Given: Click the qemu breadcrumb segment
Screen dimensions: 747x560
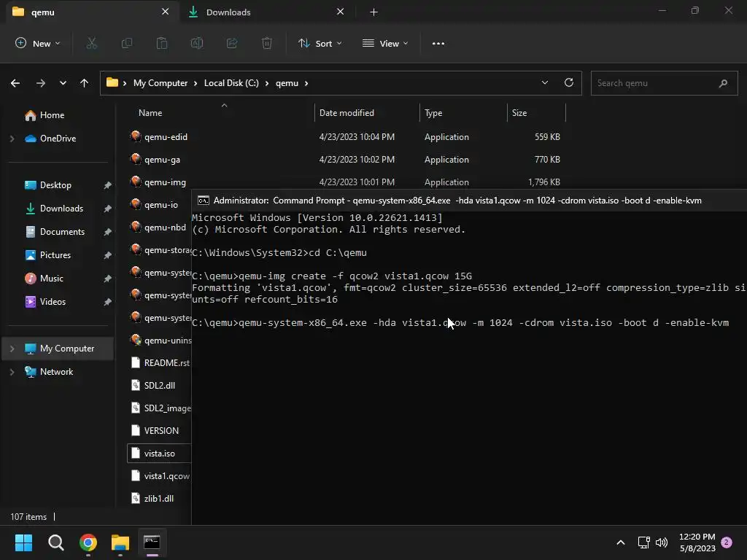Looking at the screenshot, I should click(x=287, y=83).
